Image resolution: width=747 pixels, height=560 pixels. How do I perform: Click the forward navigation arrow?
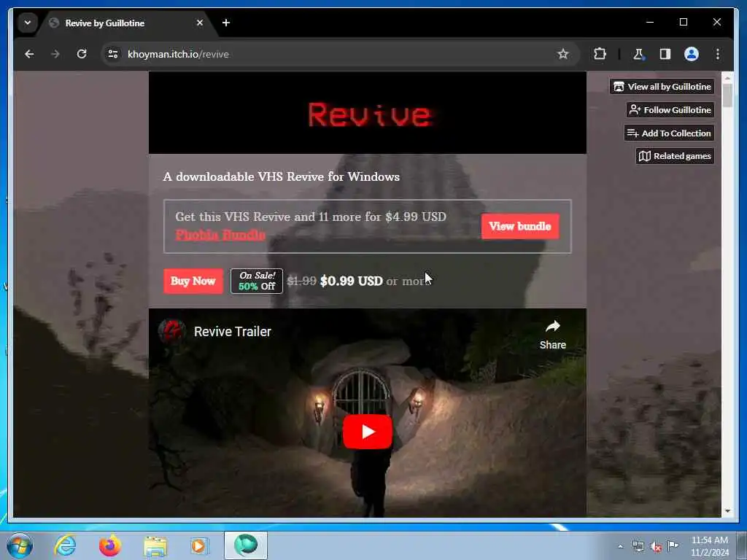coord(55,54)
